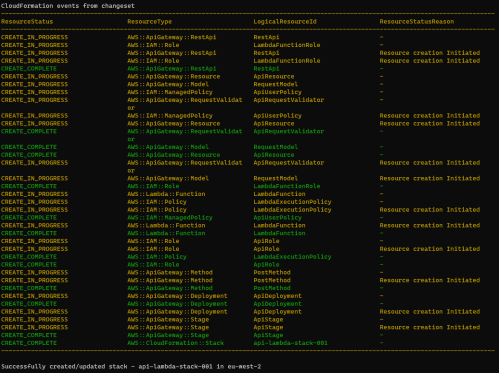This screenshot has height=373, width=499.
Task: Select the ResourceStatus column header
Action: pyautogui.click(x=27, y=22)
